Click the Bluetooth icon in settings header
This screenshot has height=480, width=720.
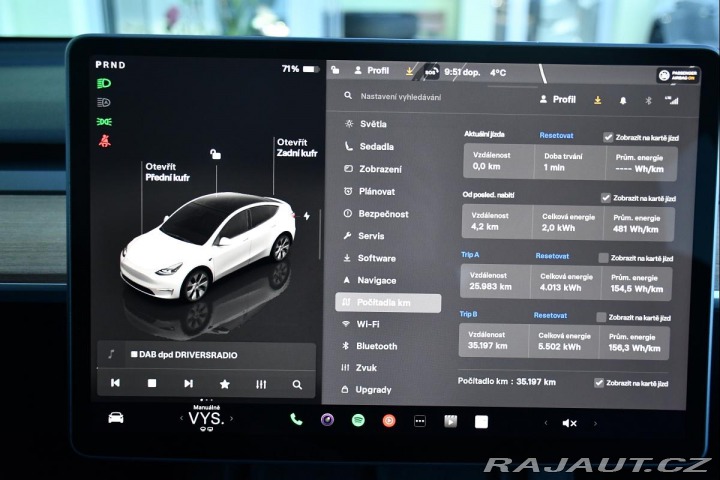(648, 100)
